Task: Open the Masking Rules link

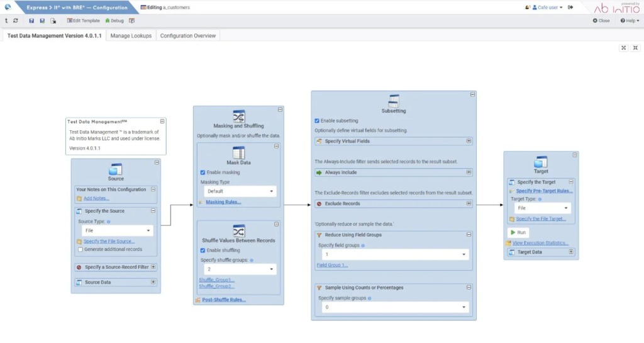Action: (x=223, y=202)
